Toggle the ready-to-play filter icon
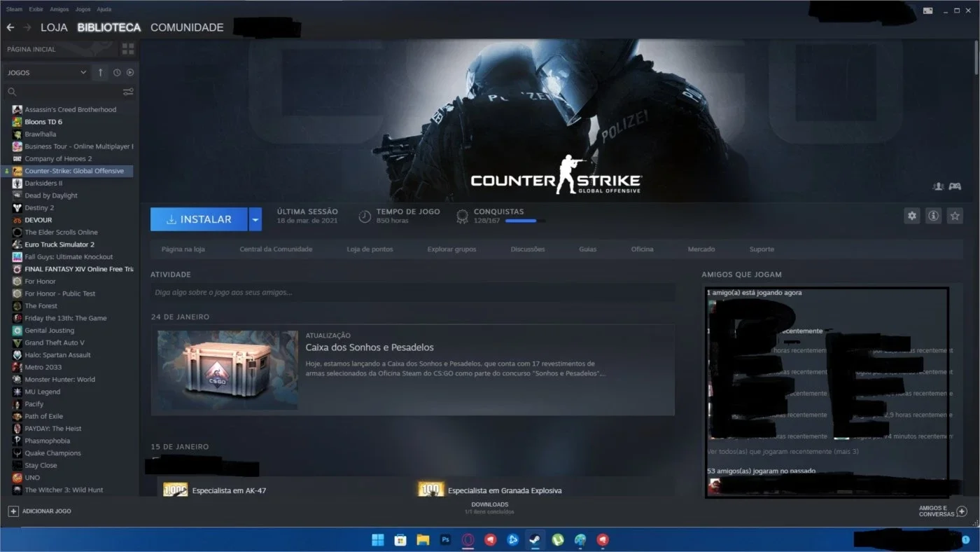 tap(130, 72)
